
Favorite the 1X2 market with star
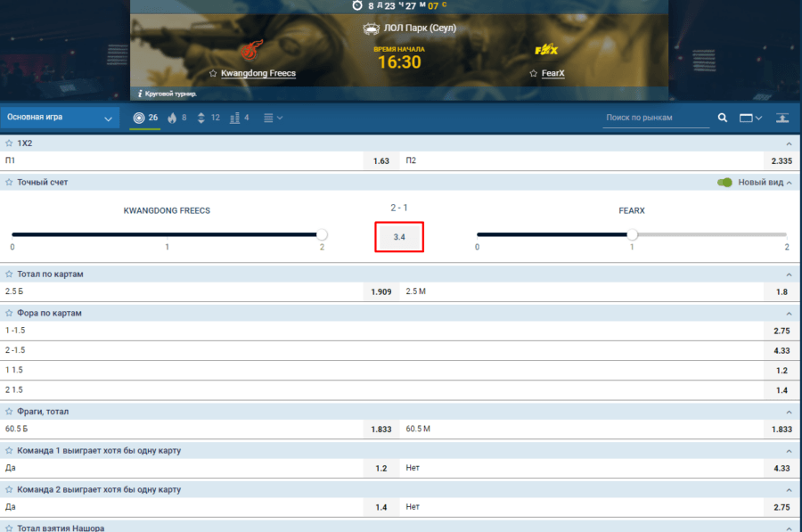point(9,143)
